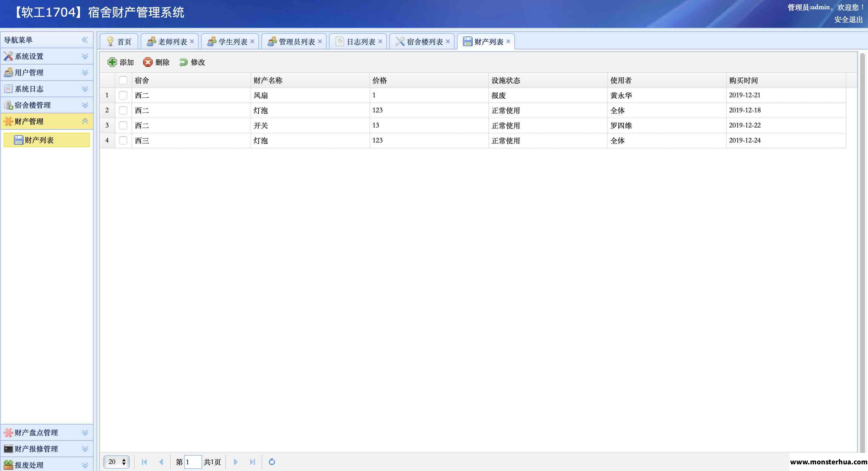Screen dimensions: 868x471
Task: Click the red Delete (删除) icon
Action: 148,62
